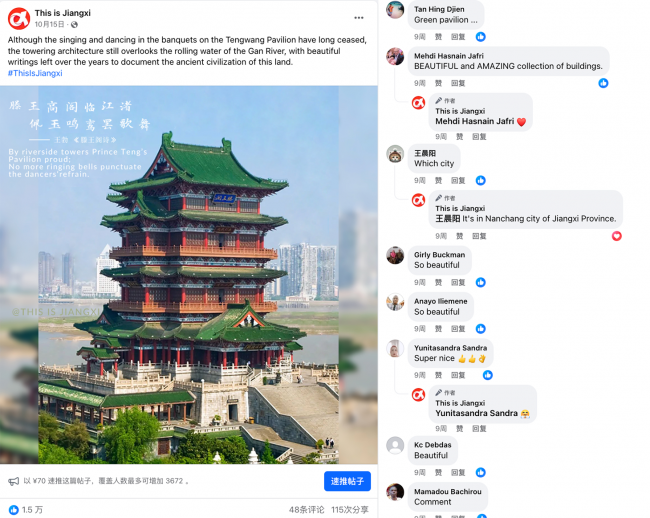Click 回复 under Kc Debdas's comment
Image resolution: width=650 pixels, height=518 pixels.
tap(458, 473)
